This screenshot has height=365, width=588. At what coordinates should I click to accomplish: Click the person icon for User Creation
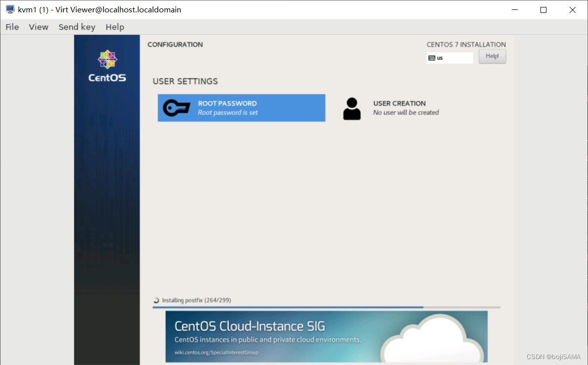point(352,107)
